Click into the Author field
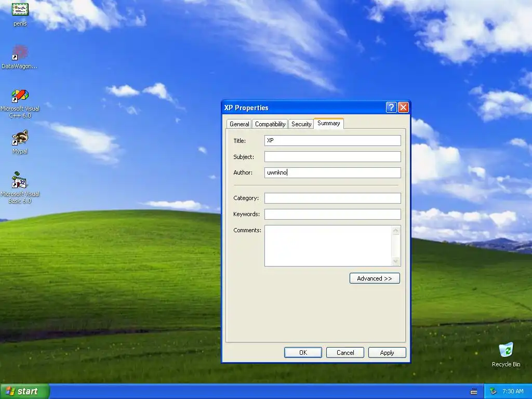 (x=332, y=172)
